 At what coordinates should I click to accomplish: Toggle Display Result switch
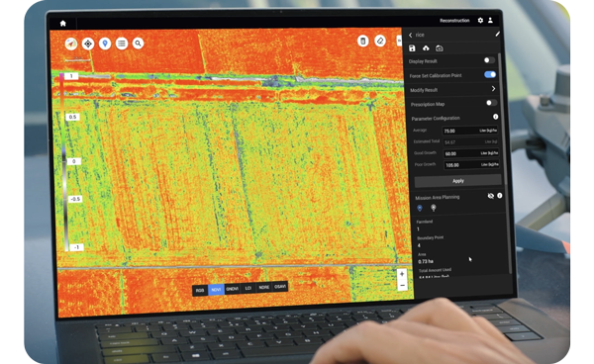tap(489, 60)
